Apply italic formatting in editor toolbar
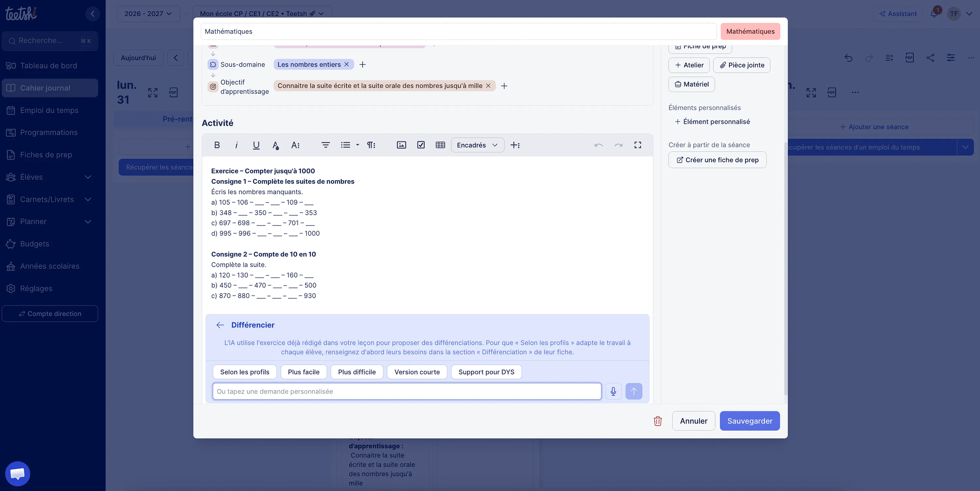The image size is (980, 491). [236, 145]
